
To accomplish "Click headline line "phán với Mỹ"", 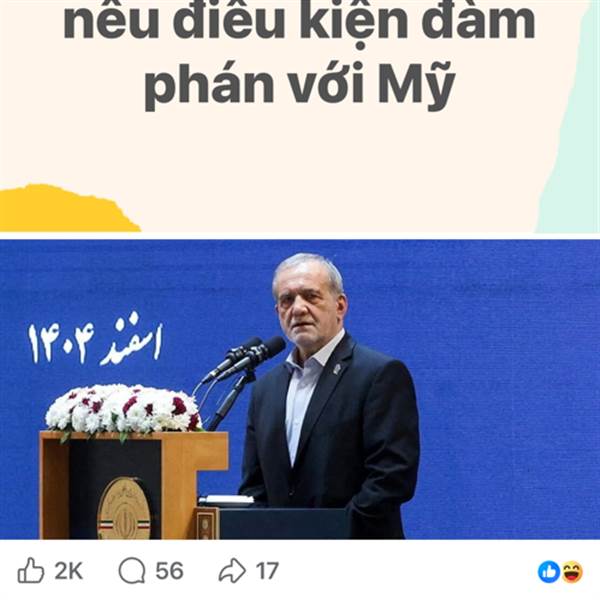I will coord(300,85).
